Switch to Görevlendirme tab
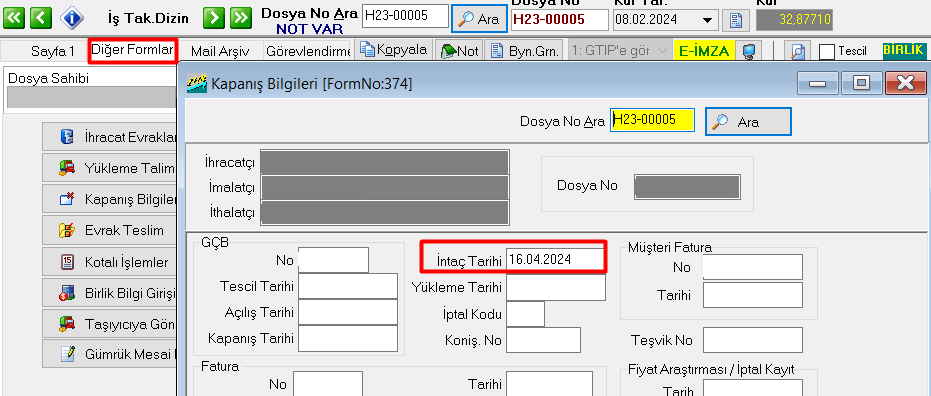Screen dimensions: 931x396 click(308, 52)
